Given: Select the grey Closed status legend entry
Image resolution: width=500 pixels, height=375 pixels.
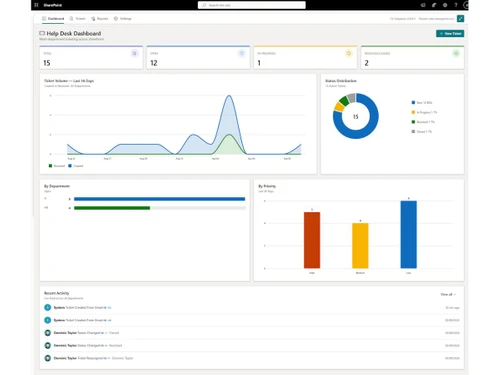Looking at the screenshot, I should (422, 132).
